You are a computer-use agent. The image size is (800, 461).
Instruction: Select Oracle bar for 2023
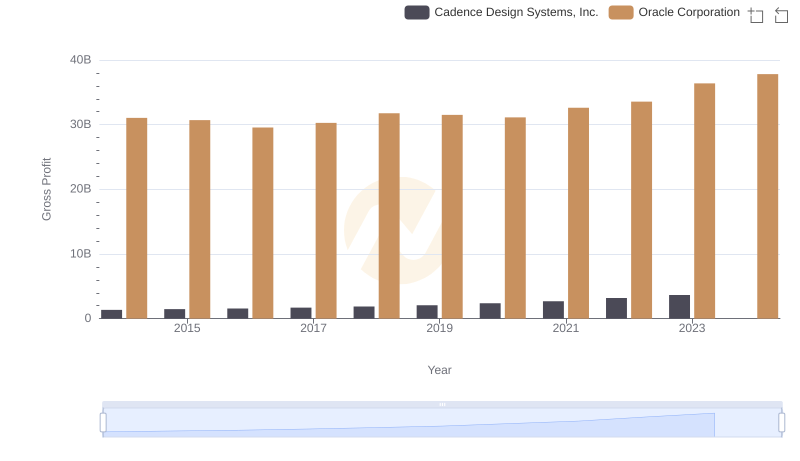[705, 201]
